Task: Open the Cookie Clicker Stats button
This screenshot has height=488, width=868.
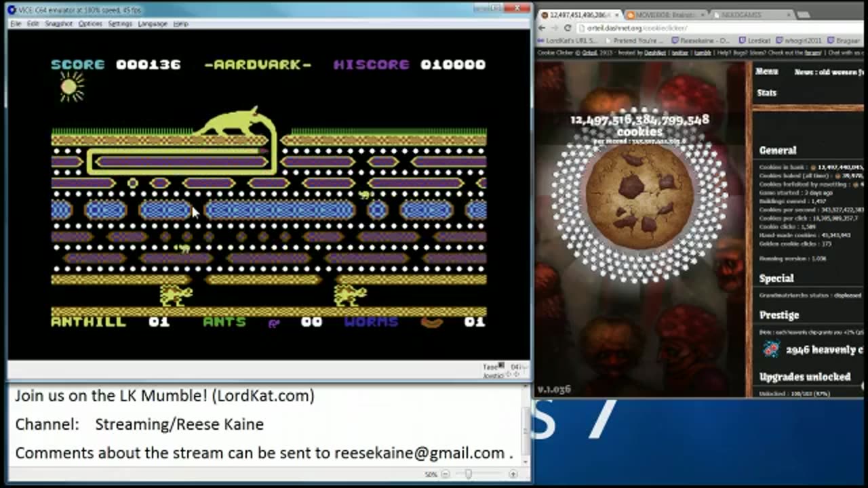Action: coord(767,93)
